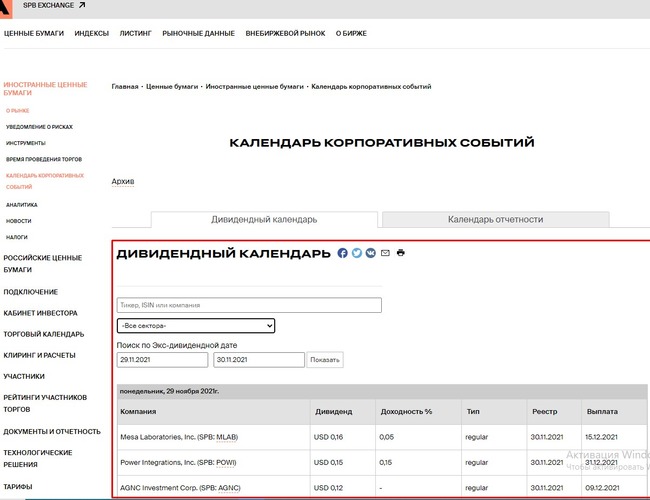Click SPB EXCHANGE header text

coord(49,5)
